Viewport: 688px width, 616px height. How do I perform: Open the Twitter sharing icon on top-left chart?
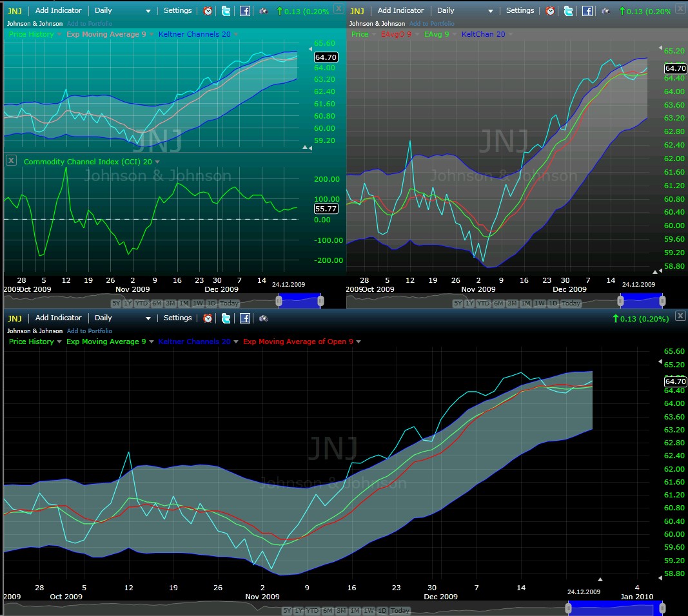(226, 10)
